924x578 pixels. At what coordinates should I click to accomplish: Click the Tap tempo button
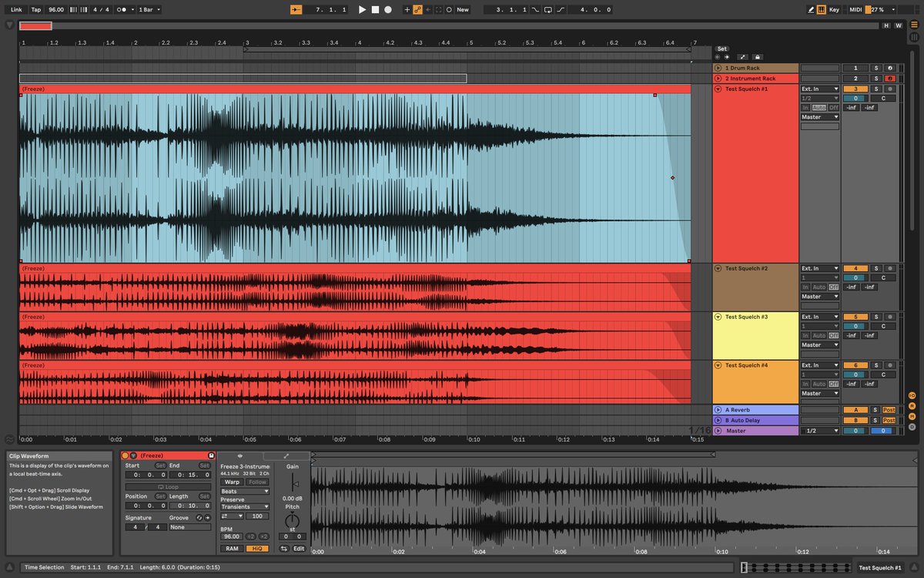(35, 9)
